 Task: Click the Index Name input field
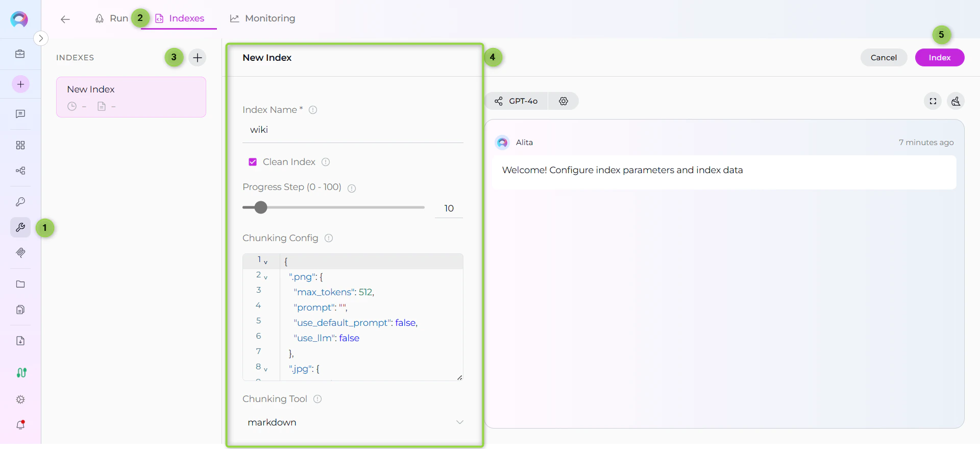[x=353, y=130]
